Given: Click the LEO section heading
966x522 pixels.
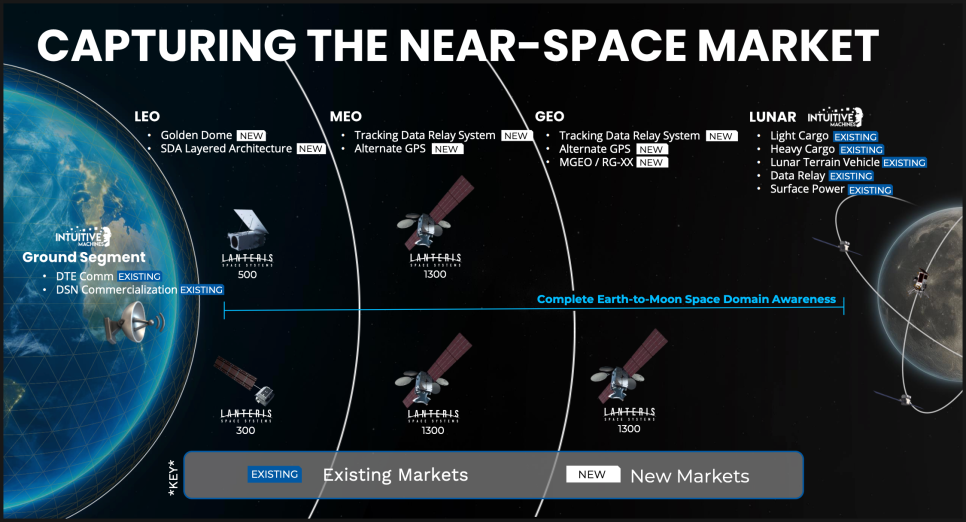Looking at the screenshot, I should pyautogui.click(x=147, y=116).
